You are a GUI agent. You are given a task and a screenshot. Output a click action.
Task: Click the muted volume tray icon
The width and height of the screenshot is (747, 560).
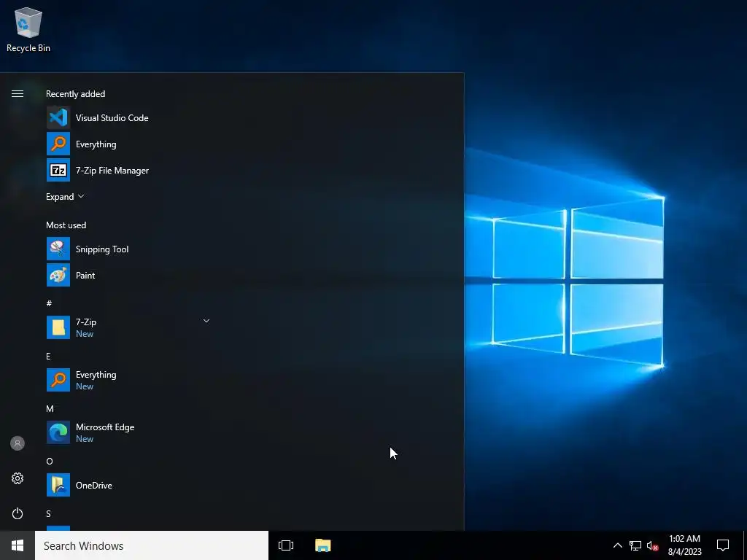652,545
